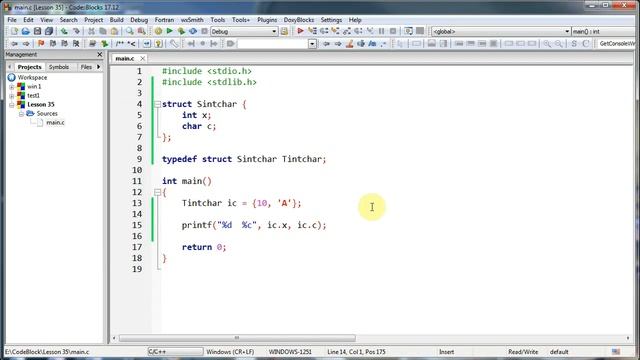Image resolution: width=640 pixels, height=360 pixels.
Task: Click the Show target dialog icon beside Debug
Action: pos(284,31)
